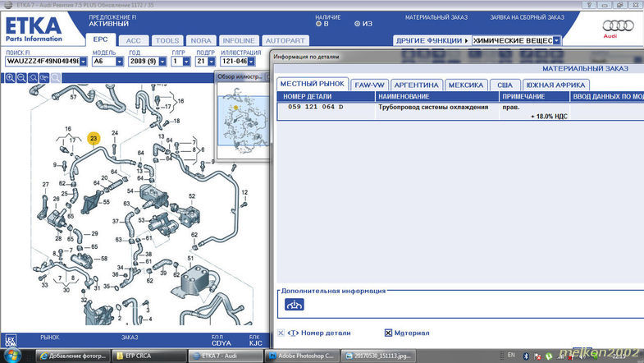Expand Другие функции menu

pyautogui.click(x=432, y=40)
